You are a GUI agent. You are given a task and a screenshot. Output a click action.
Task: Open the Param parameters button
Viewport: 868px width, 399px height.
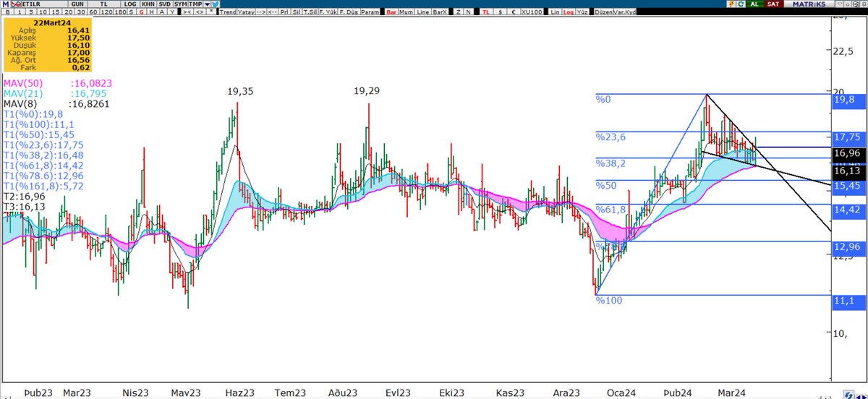(x=370, y=12)
